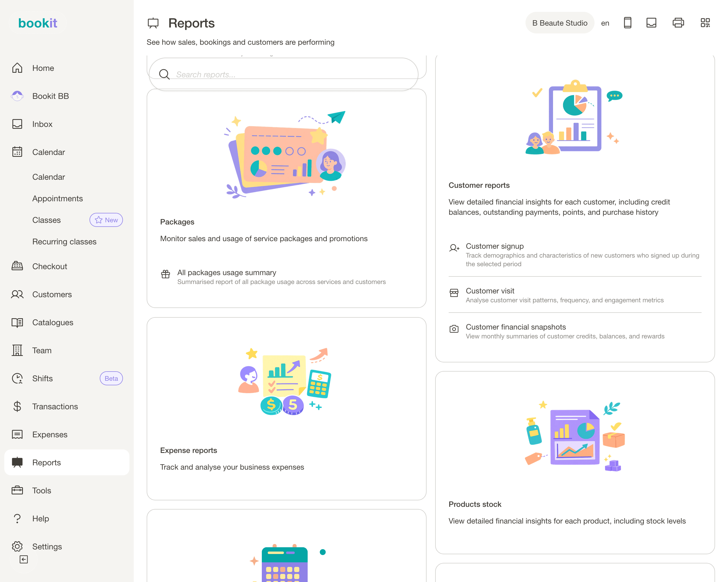The height and width of the screenshot is (582, 728).
Task: Expand the top-level Calendar sidebar section
Action: (67, 152)
